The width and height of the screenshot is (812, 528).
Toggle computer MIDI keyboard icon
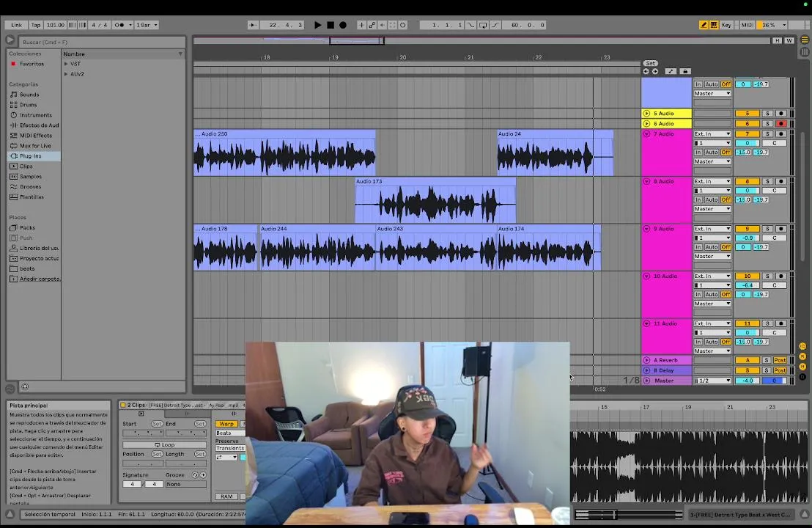714,25
